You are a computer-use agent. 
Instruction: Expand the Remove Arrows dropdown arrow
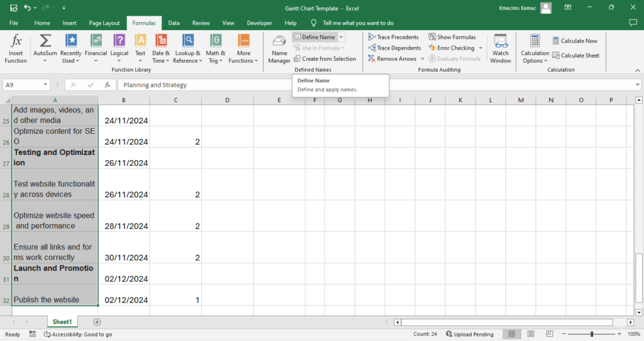pos(423,58)
